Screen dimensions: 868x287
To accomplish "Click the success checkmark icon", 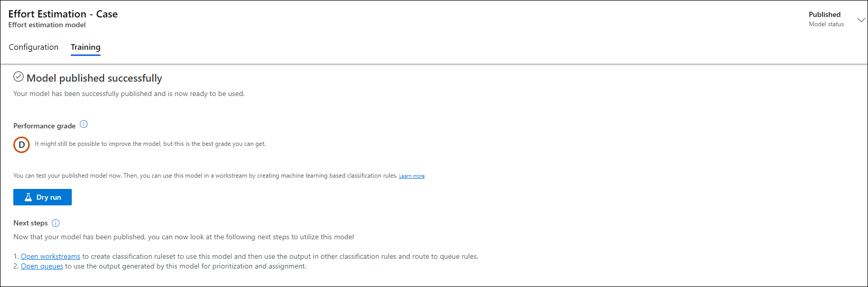I will click(x=18, y=77).
